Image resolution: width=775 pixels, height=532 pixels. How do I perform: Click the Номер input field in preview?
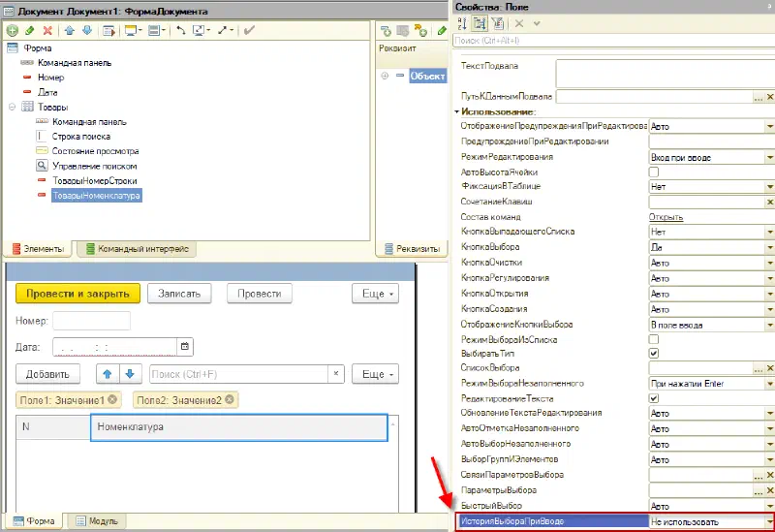[91, 321]
